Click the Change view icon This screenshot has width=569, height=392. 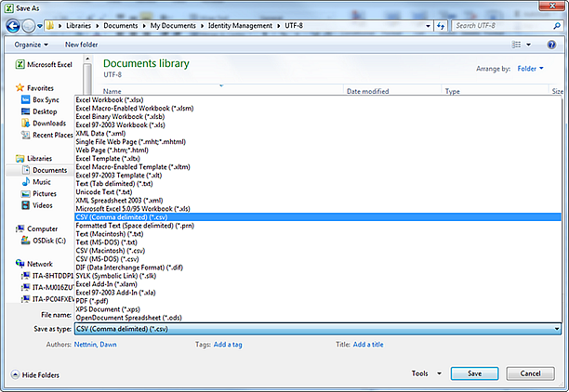(516, 45)
